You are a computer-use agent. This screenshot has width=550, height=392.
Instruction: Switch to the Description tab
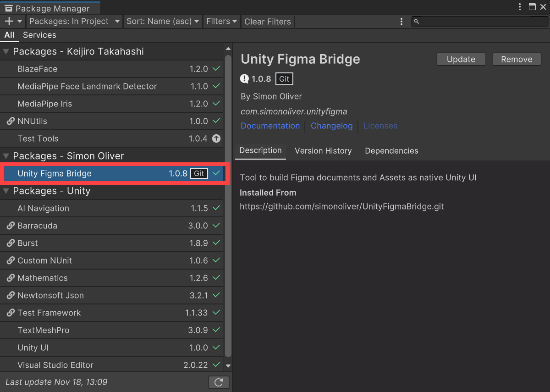pos(260,151)
